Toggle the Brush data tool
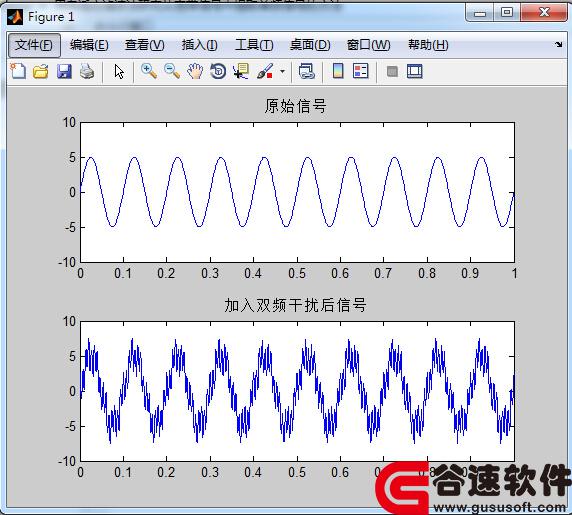Image resolution: width=572 pixels, height=515 pixels. [265, 71]
